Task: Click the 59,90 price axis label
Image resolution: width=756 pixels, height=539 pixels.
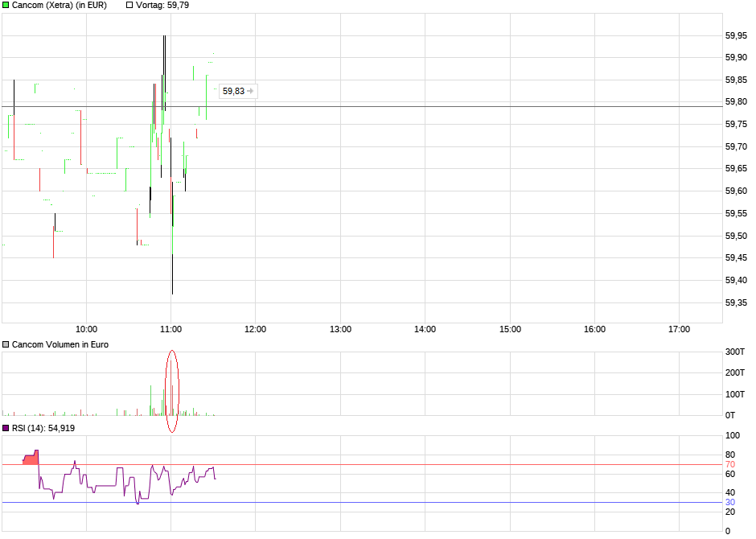Action: (736, 58)
